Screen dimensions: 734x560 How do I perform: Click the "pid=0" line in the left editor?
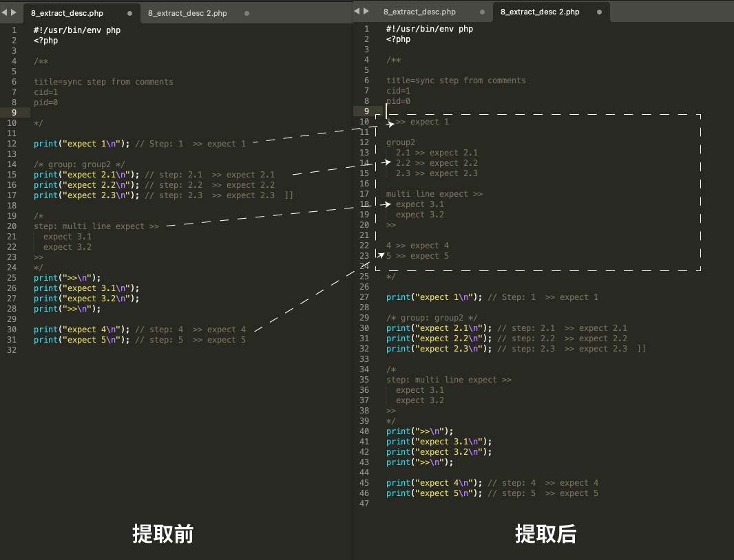point(45,103)
